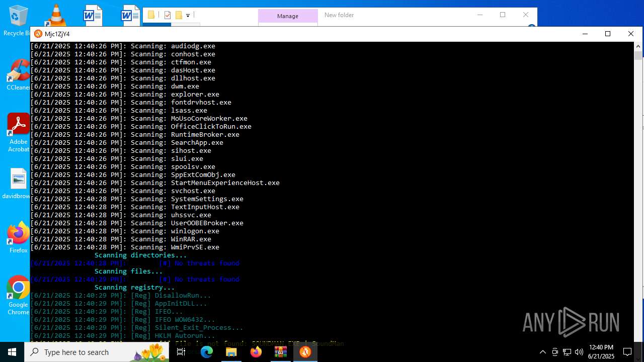Click the folder icon in Explorer's quick access toolbar
This screenshot has height=362, width=644.
click(151, 15)
